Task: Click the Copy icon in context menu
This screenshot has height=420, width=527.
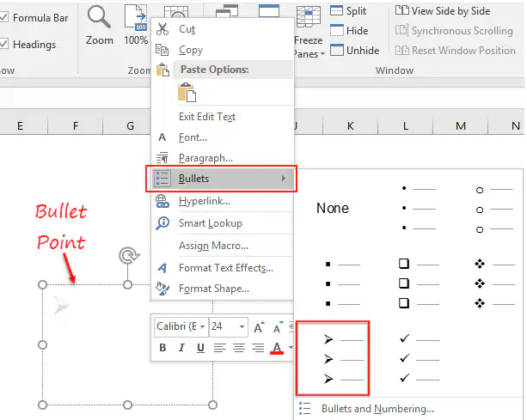Action: click(x=162, y=50)
